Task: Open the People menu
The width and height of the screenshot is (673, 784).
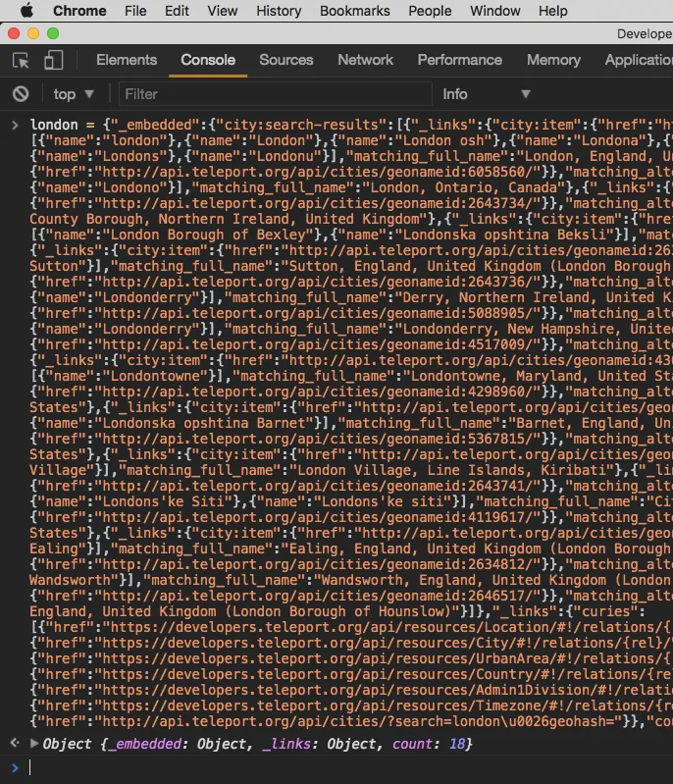Action: click(x=430, y=11)
